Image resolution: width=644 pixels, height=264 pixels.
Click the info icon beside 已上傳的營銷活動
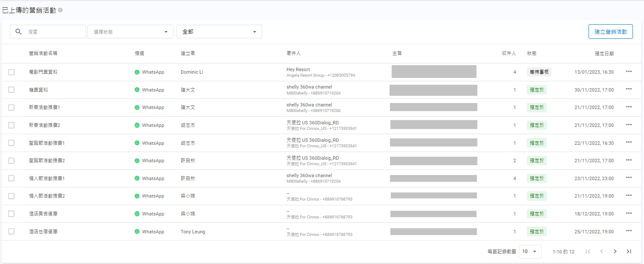tap(60, 10)
